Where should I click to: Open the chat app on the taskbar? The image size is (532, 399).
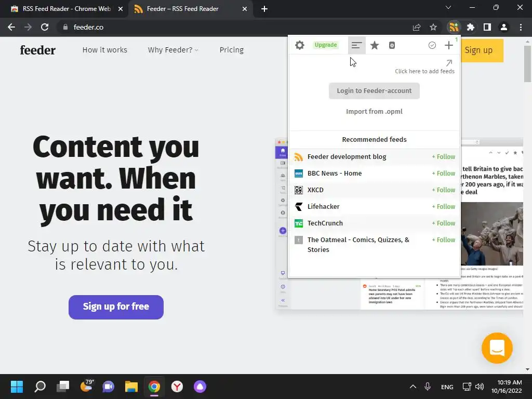pos(108,387)
